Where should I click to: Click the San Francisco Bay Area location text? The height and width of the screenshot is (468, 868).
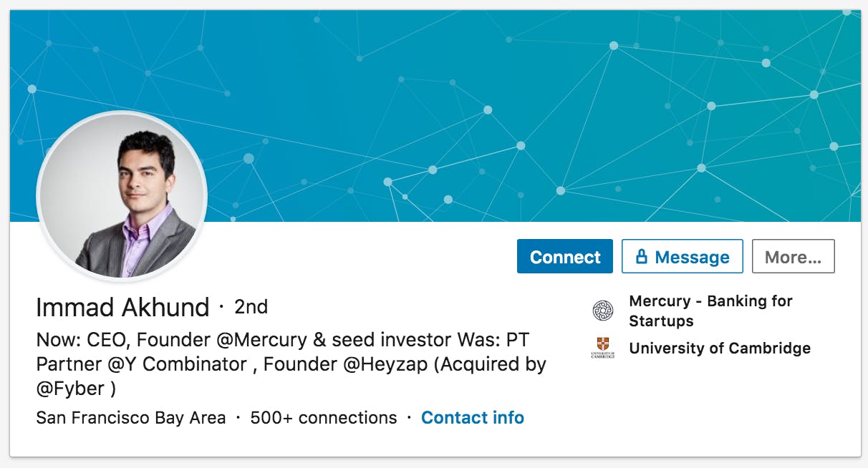click(130, 417)
